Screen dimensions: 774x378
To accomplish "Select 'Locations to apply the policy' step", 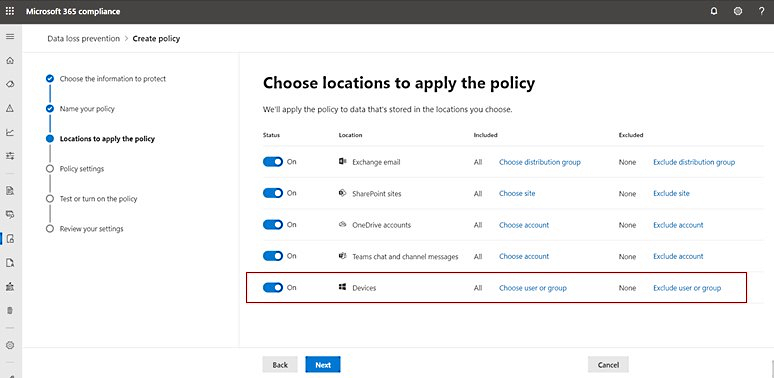I will tap(107, 139).
